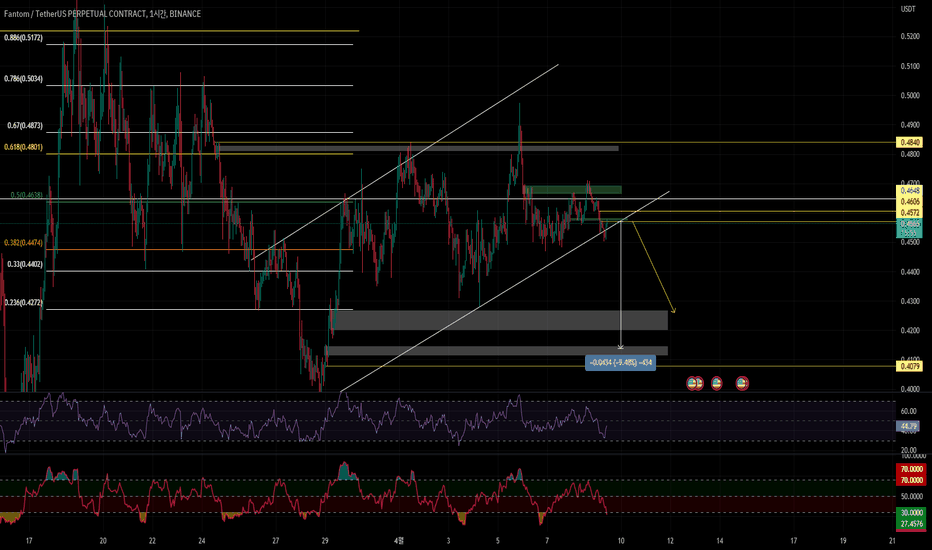The height and width of the screenshot is (550, 932).
Task: Select the 0.886(0.5172) Fibonacci label
Action: coord(23,37)
